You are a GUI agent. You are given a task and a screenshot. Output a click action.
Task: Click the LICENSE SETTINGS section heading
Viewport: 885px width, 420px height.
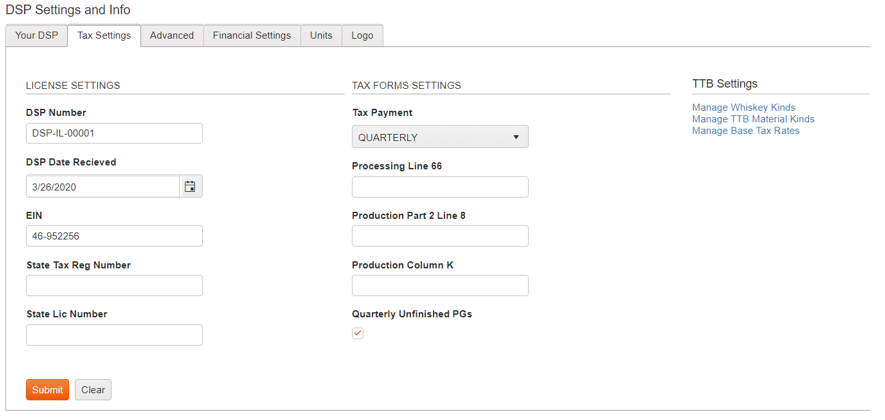coord(73,85)
